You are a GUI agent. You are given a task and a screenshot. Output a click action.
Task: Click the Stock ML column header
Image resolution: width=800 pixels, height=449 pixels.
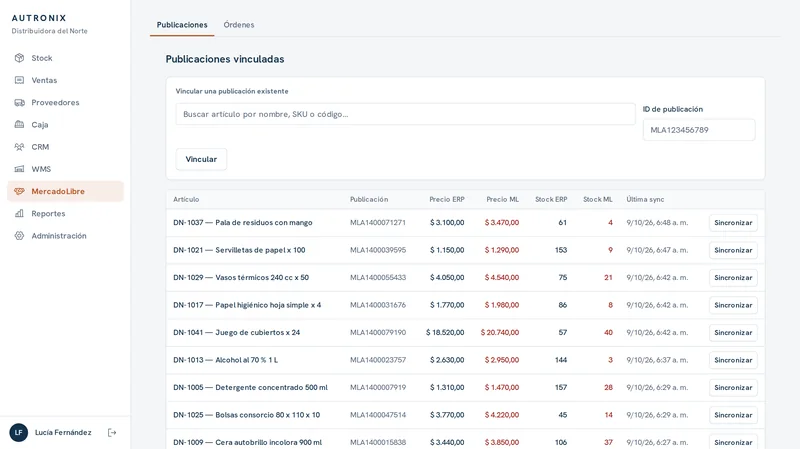click(598, 199)
